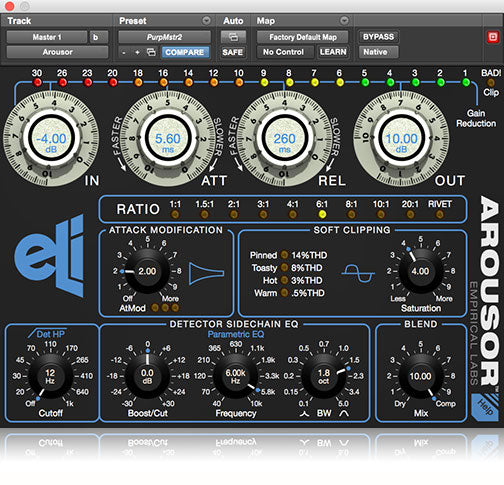This screenshot has width=504, height=485.
Task: Click the Warm .5%THD indicator light
Action: pos(284,293)
